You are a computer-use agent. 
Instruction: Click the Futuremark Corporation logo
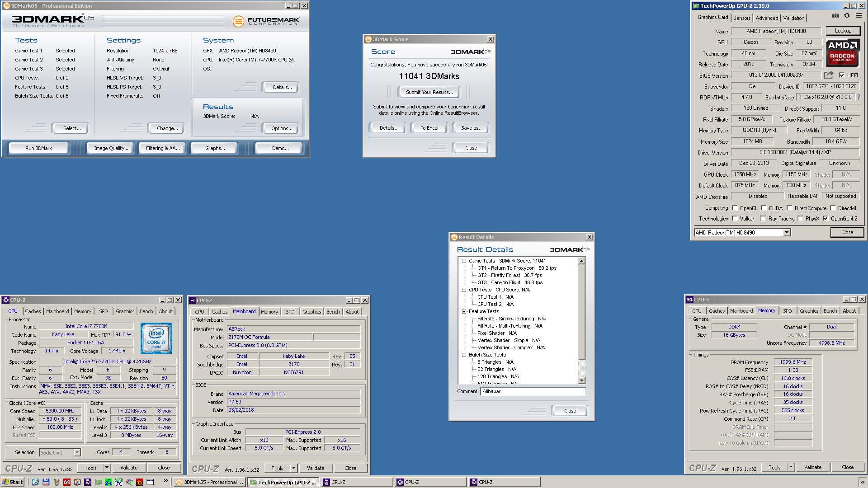(266, 21)
